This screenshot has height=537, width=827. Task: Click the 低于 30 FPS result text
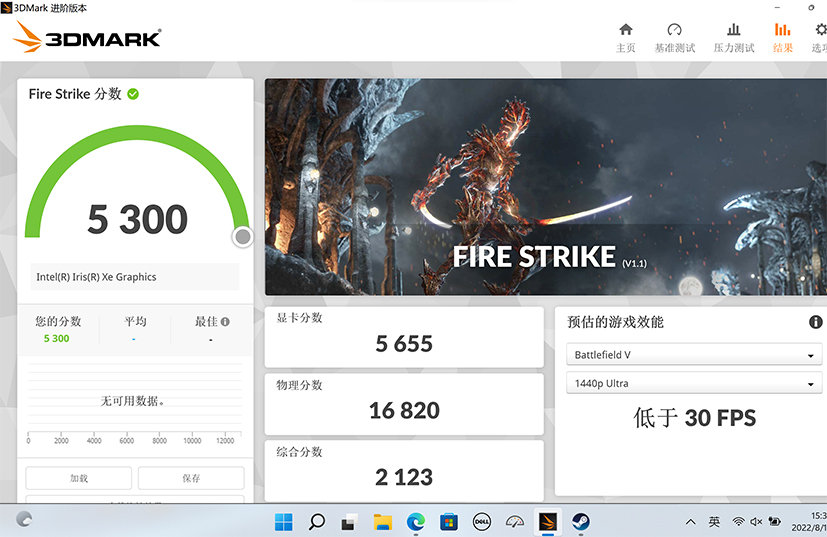click(x=694, y=418)
